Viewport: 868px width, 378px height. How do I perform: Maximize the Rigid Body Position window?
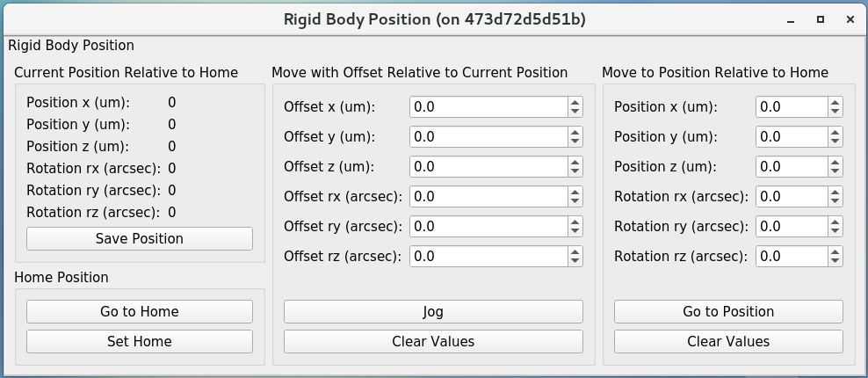(x=821, y=18)
